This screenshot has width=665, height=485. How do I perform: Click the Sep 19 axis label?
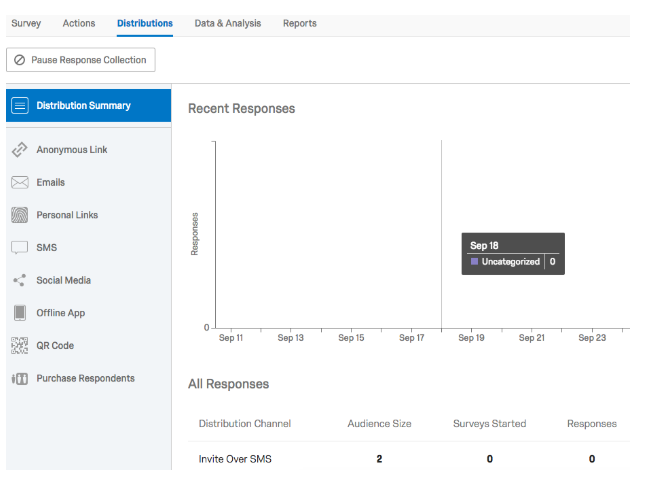471,338
